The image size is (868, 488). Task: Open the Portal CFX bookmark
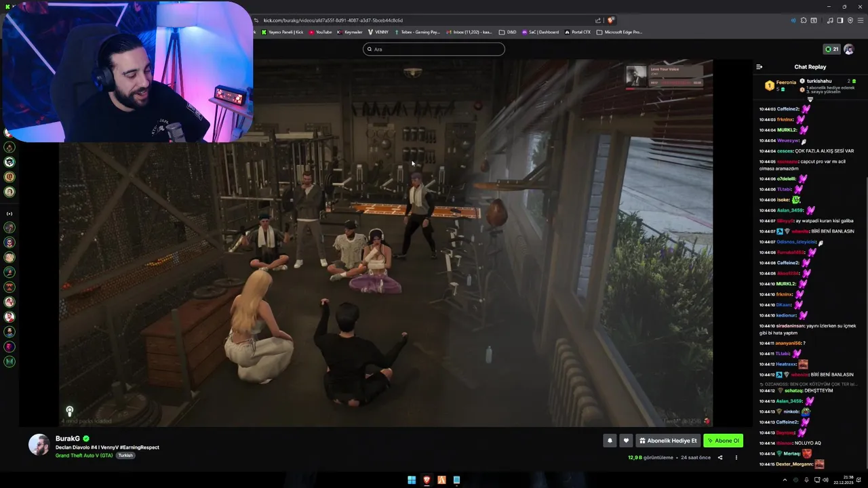coord(577,32)
